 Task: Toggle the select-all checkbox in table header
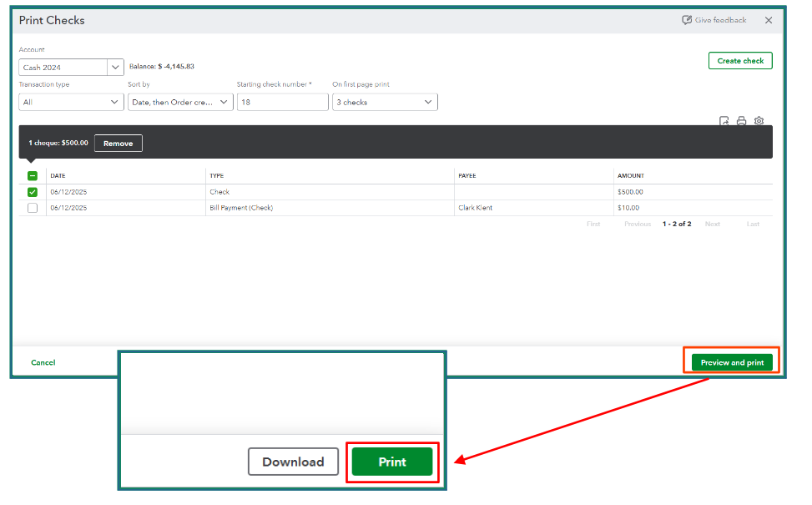(x=33, y=176)
